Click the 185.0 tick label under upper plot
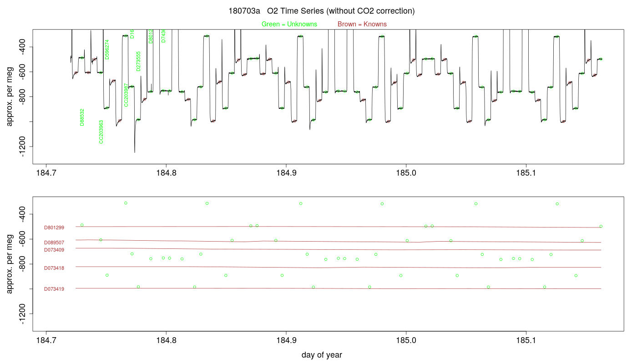 406,173
